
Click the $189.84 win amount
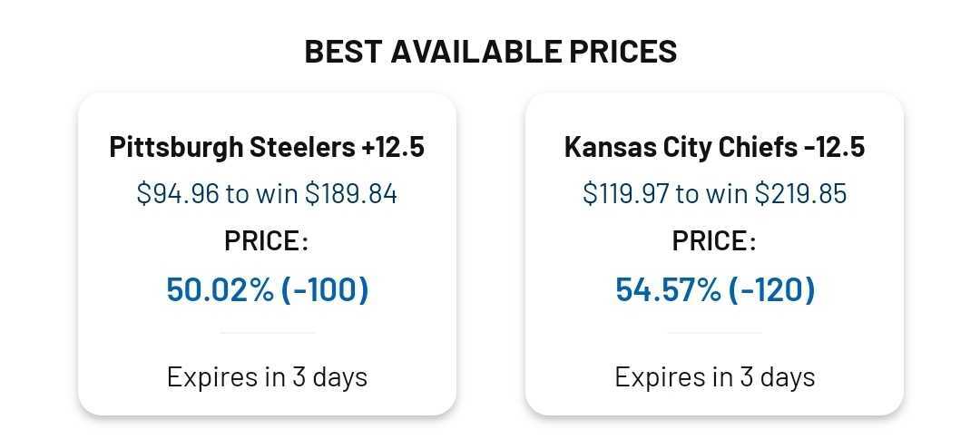point(350,194)
